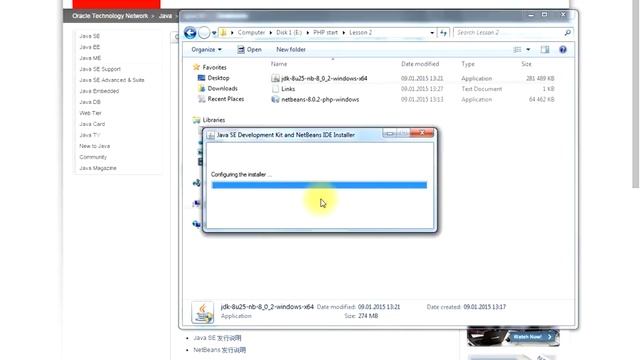Click the refresh button beside address bar

[443, 33]
